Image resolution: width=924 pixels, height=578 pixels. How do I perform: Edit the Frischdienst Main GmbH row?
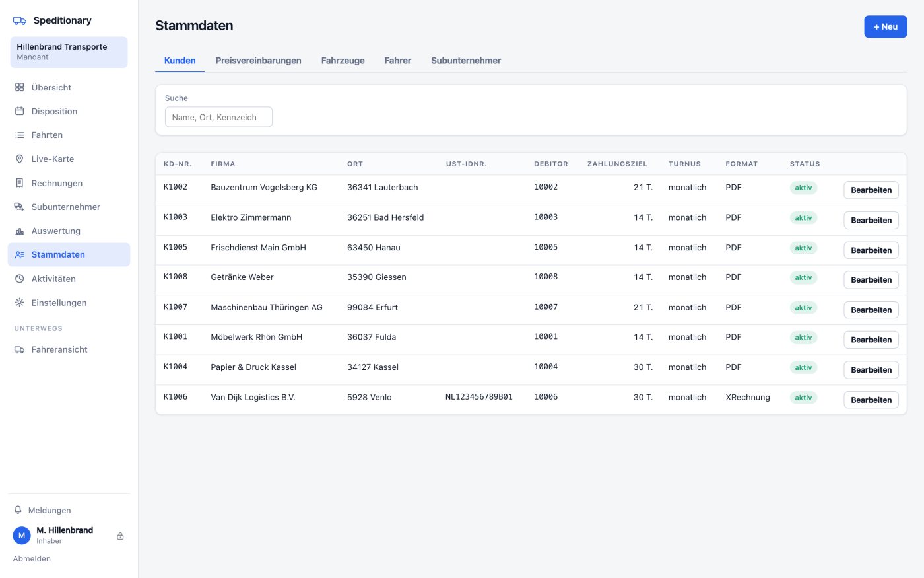tap(871, 250)
